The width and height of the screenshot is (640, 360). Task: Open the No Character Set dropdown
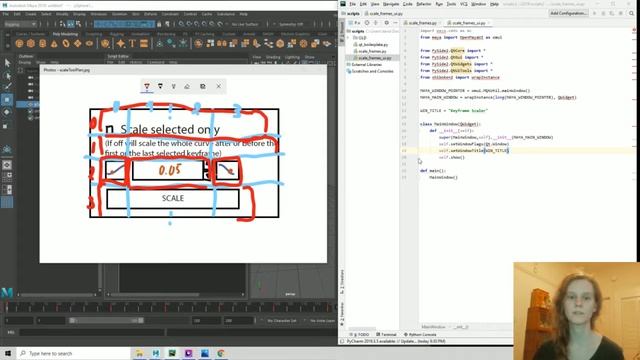[x=282, y=321]
